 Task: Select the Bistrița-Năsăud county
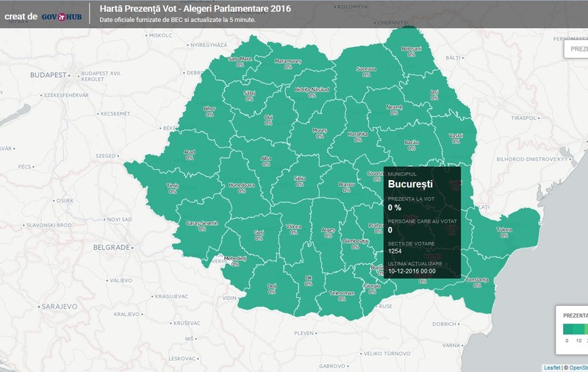(x=312, y=92)
